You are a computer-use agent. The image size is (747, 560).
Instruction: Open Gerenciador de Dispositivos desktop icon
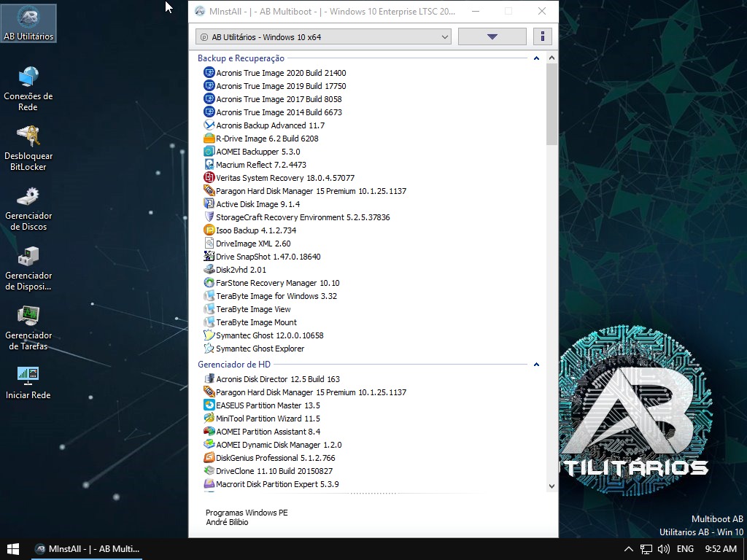click(28, 268)
